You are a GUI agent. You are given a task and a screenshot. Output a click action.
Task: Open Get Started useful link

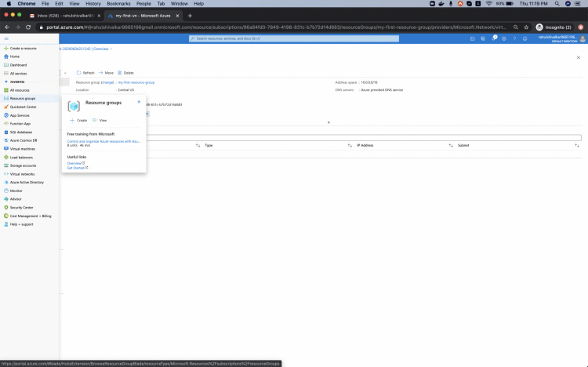[76, 167]
